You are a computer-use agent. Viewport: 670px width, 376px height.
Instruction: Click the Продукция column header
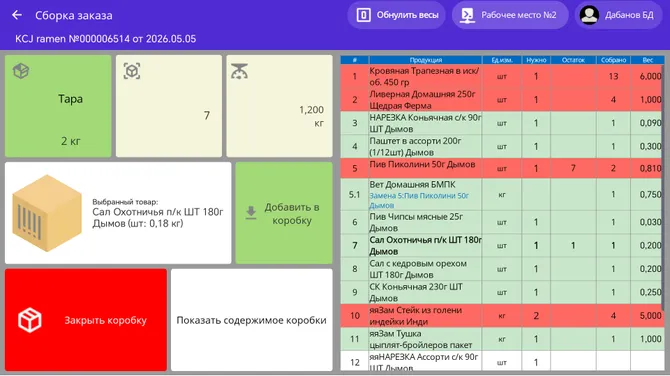pos(426,60)
